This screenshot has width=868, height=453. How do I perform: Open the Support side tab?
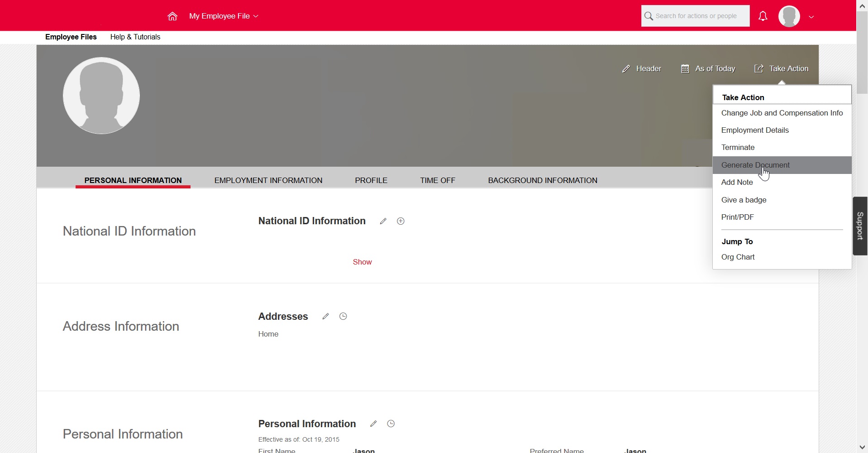tap(860, 226)
